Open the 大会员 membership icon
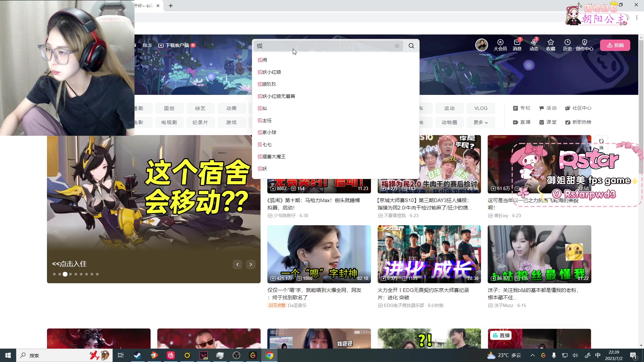 click(x=500, y=45)
